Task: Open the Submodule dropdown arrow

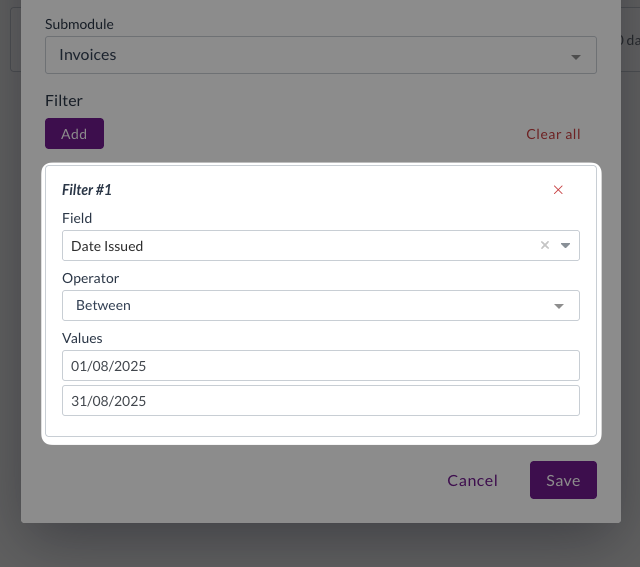Action: pos(576,57)
